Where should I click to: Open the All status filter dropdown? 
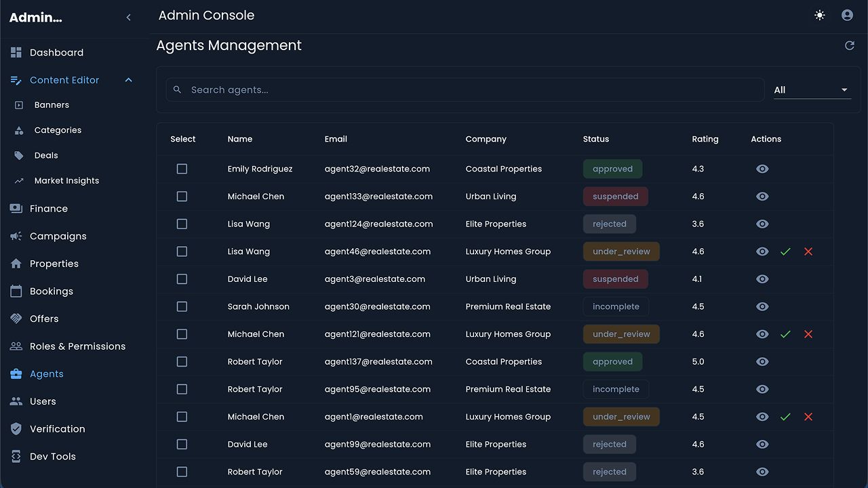(x=812, y=90)
